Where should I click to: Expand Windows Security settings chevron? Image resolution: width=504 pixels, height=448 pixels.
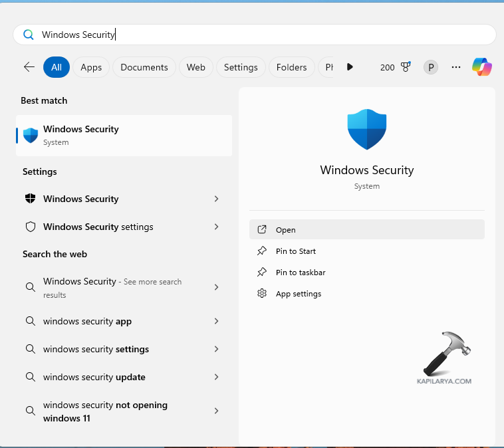(216, 227)
